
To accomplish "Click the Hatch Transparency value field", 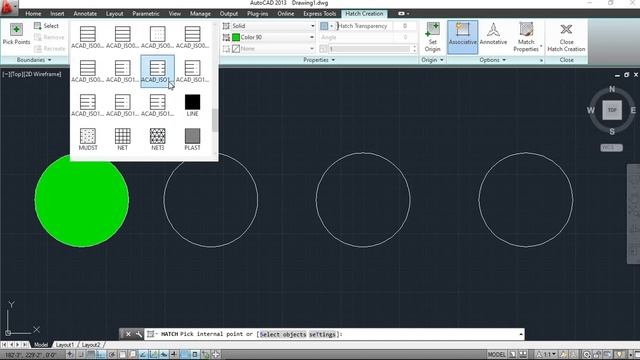I will (x=405, y=26).
